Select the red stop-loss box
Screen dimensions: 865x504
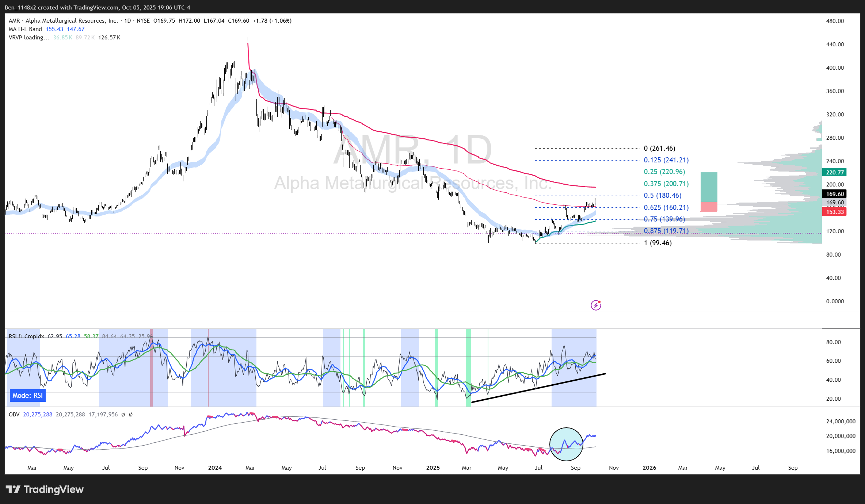[709, 207]
